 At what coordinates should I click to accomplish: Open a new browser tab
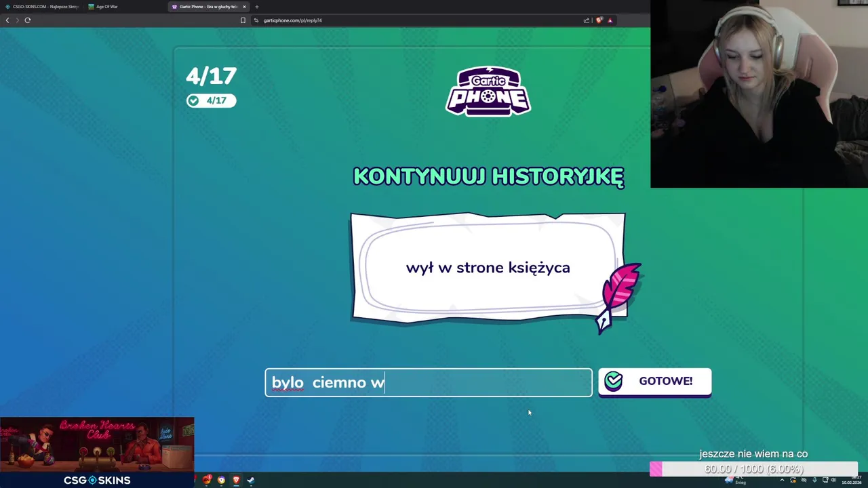point(257,7)
